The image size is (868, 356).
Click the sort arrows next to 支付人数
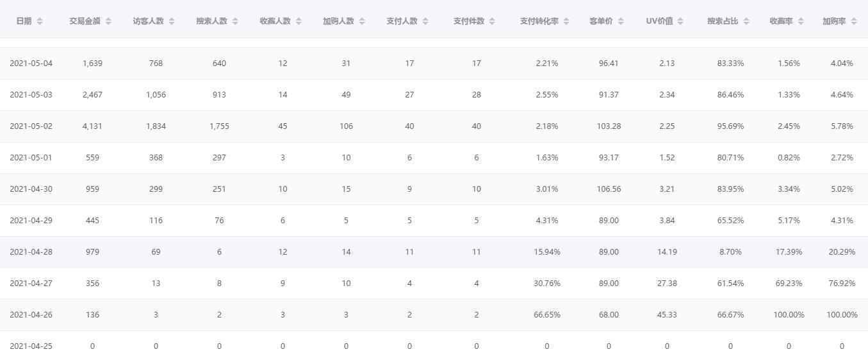pyautogui.click(x=425, y=21)
